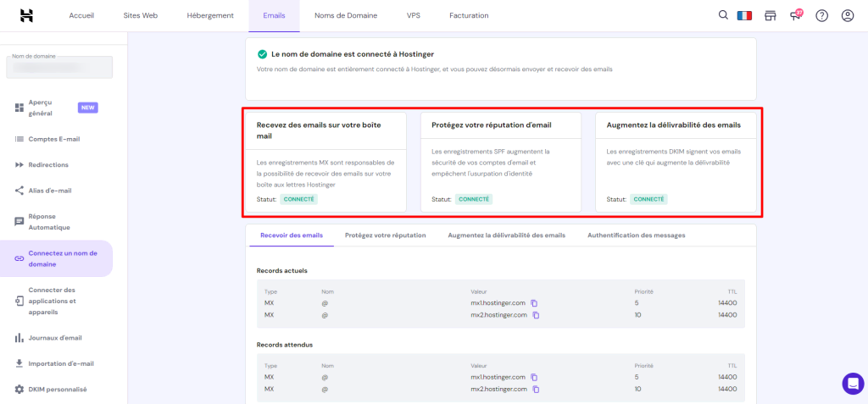Open Journaux d'email in sidebar
Screen dimensions: 868x404
55,338
